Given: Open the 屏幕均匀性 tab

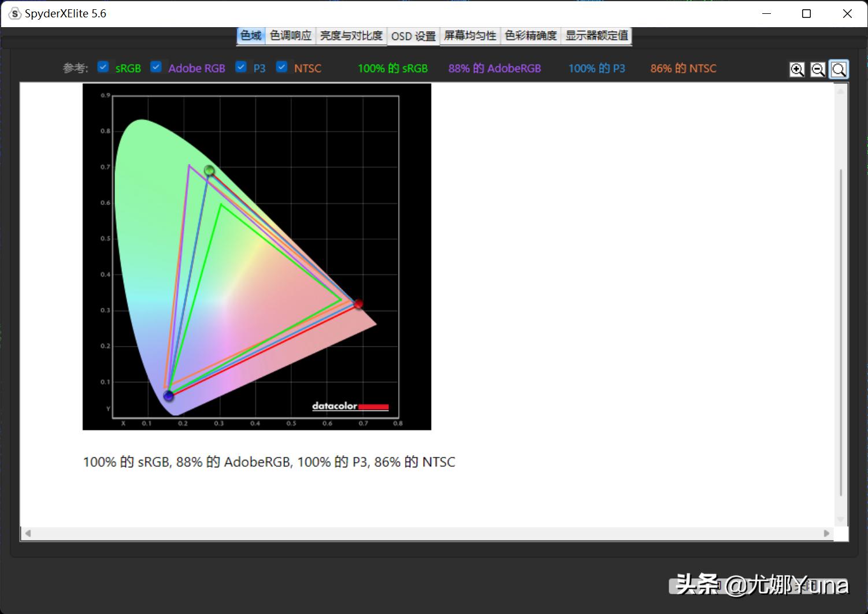Looking at the screenshot, I should [x=470, y=36].
